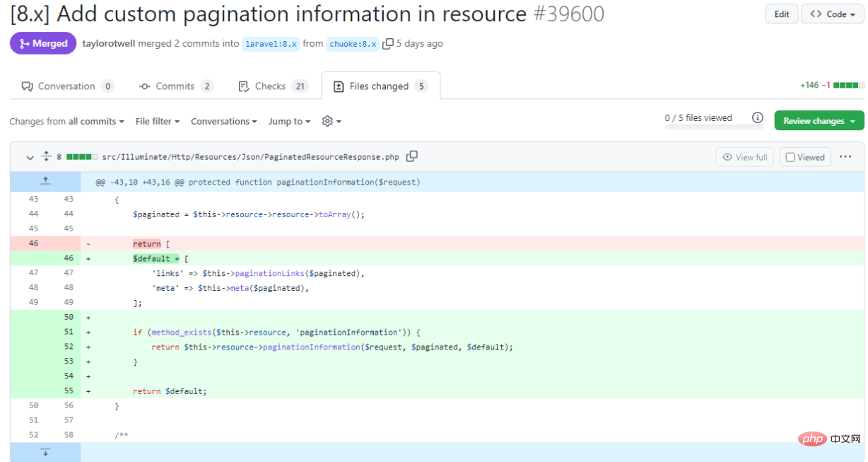Image resolution: width=868 pixels, height=462 pixels.
Task: Copy the head branch name icon
Action: click(388, 44)
